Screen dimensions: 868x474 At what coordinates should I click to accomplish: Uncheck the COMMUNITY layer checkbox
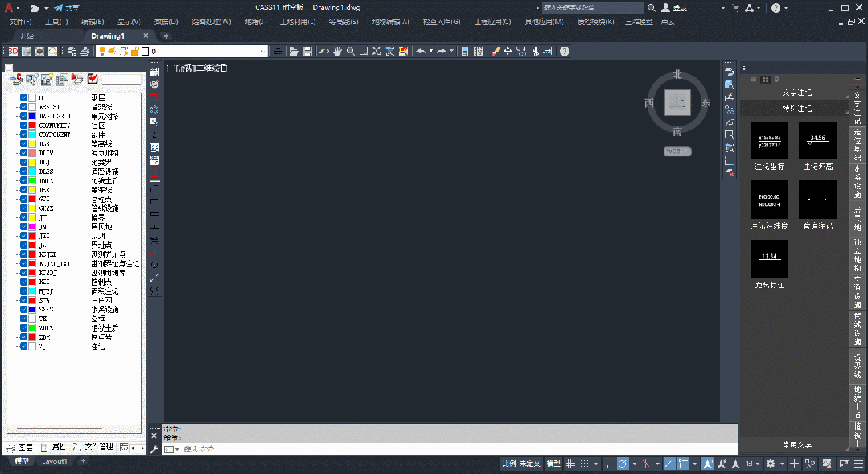click(24, 126)
